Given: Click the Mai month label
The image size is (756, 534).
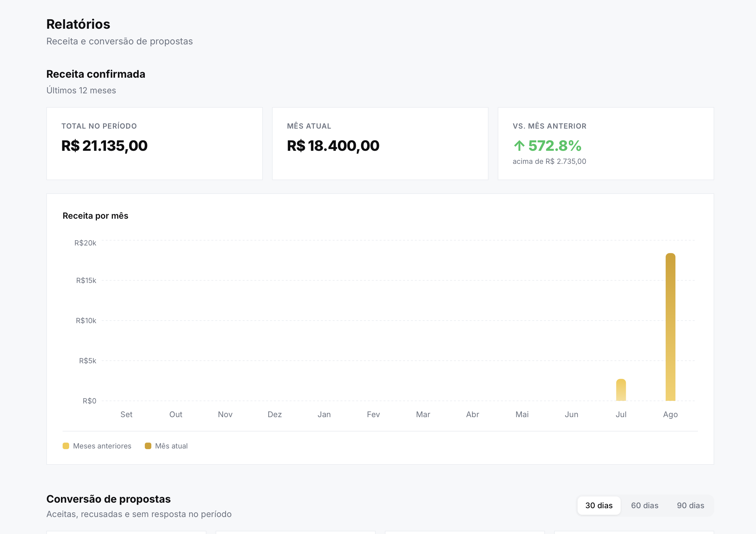Looking at the screenshot, I should (x=522, y=415).
